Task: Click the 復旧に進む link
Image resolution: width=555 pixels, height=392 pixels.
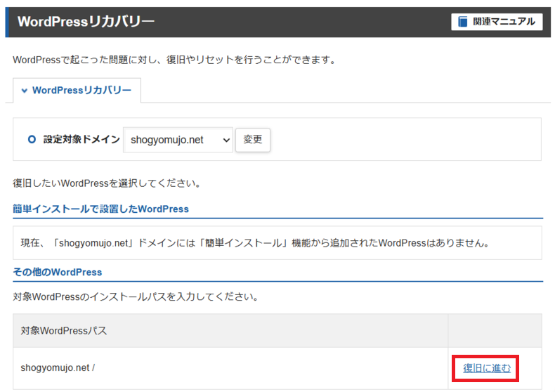Action: coord(487,368)
